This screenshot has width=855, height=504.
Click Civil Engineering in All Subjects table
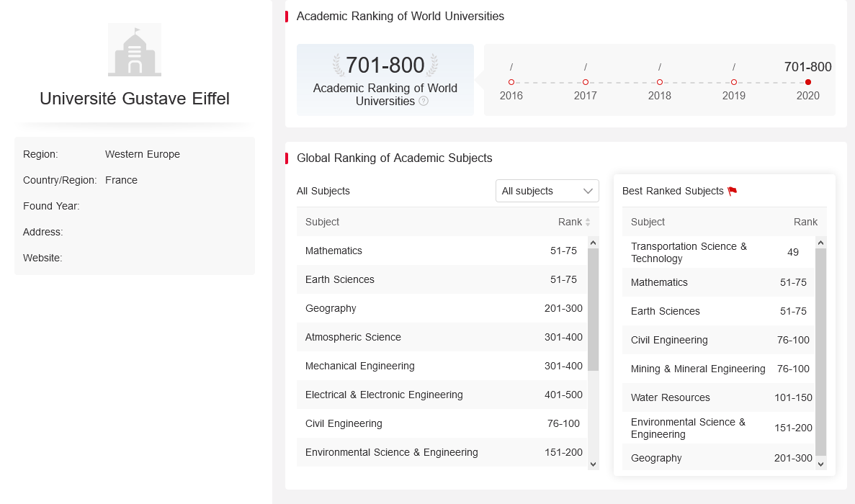pos(344,423)
